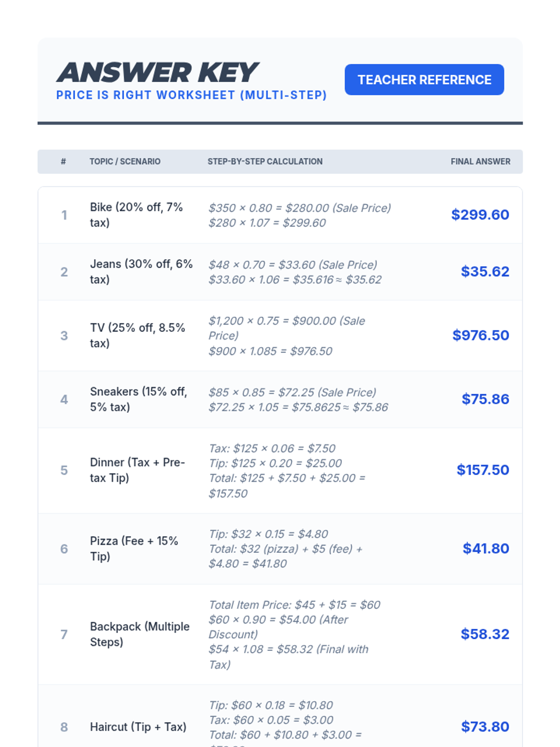Screen dimensions: 560x747
Task: Click the Final Answer column header
Action: pos(480,162)
